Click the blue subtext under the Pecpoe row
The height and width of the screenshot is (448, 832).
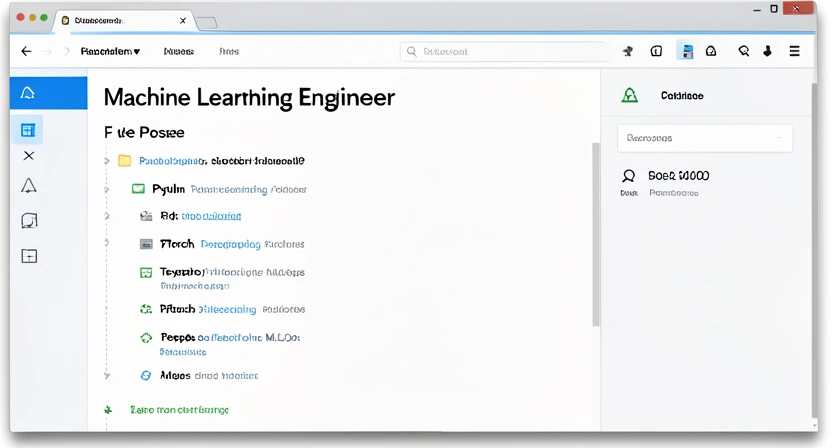(183, 352)
